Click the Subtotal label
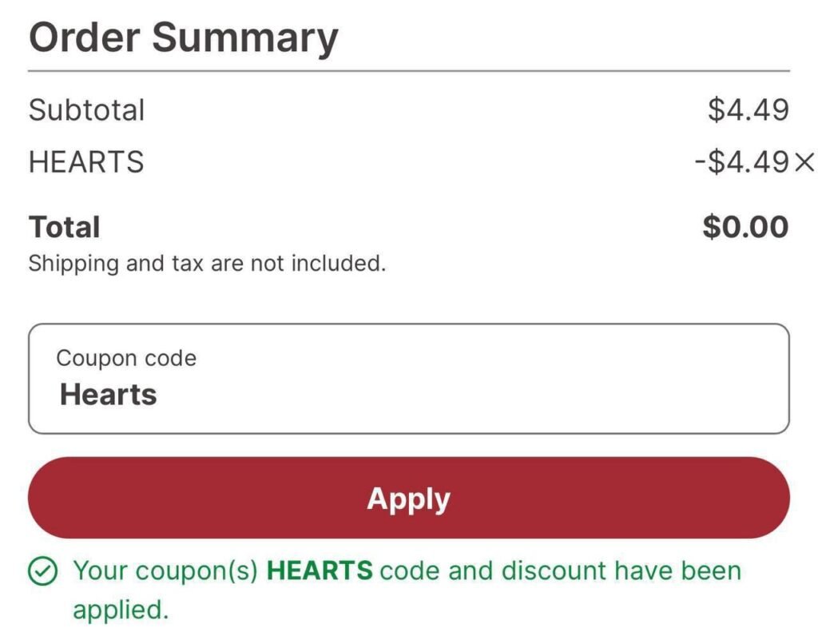The image size is (818, 644). coord(86,110)
